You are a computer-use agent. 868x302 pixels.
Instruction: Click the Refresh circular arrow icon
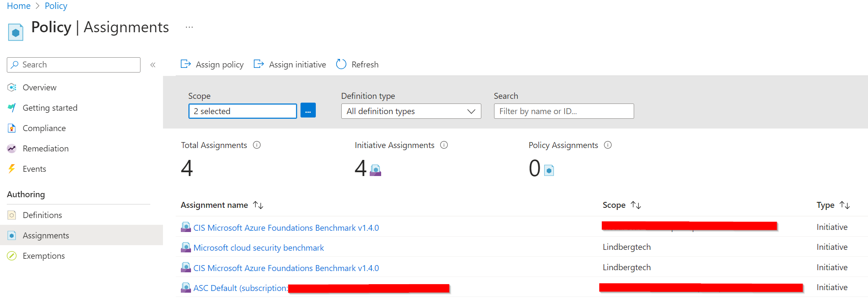point(341,64)
